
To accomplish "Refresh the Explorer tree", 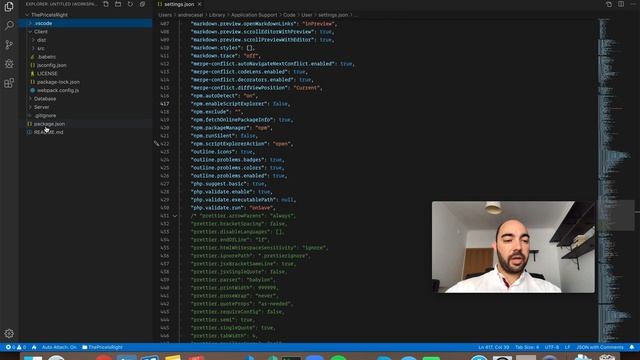I will 130,4.
